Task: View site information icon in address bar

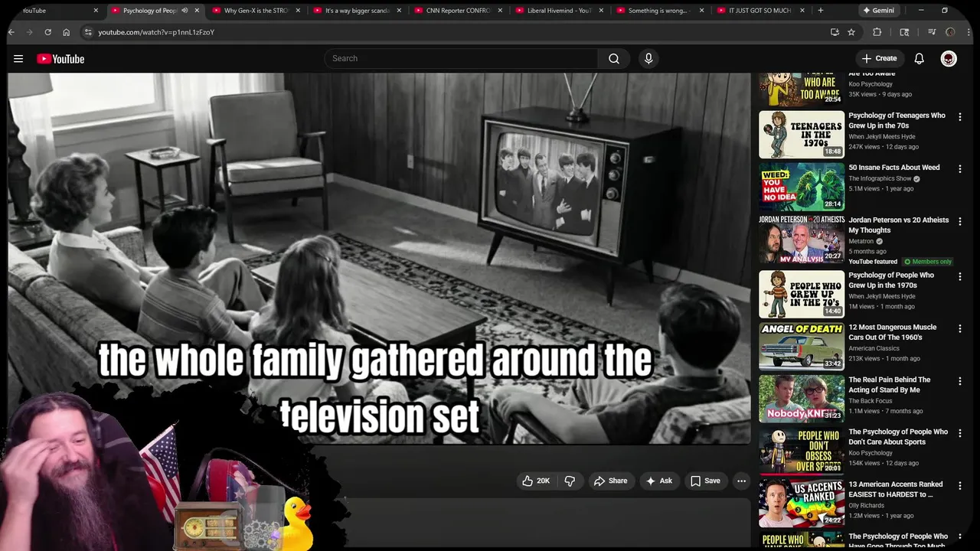Action: pyautogui.click(x=88, y=32)
